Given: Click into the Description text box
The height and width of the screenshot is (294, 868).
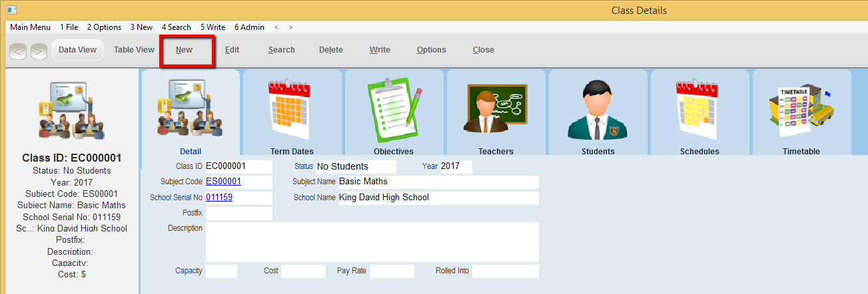Looking at the screenshot, I should [372, 242].
